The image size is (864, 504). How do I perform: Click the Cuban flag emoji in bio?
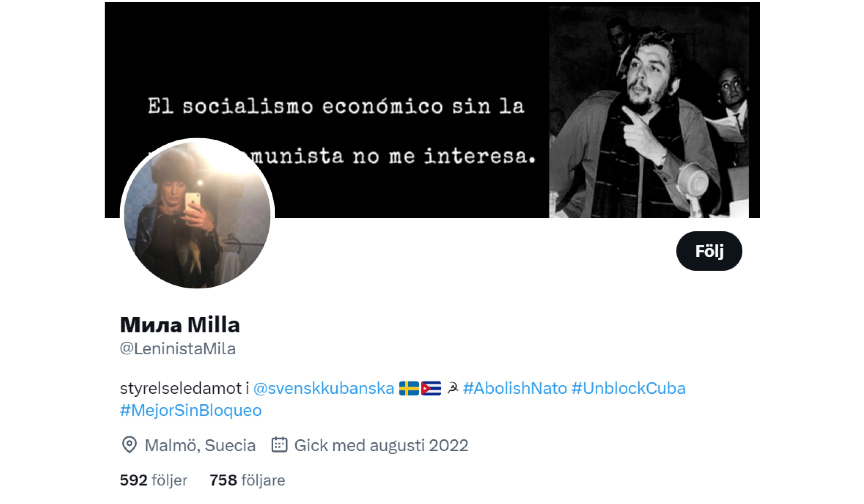pos(431,388)
